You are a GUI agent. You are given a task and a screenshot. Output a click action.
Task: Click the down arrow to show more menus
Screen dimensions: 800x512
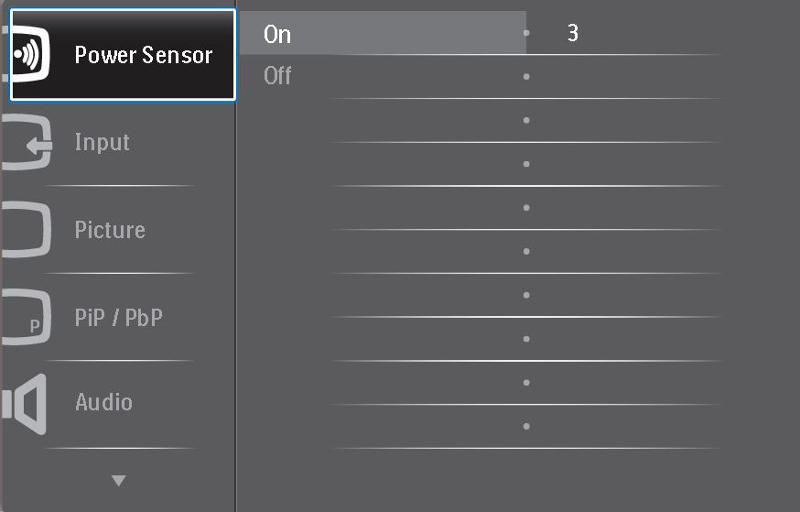click(119, 480)
